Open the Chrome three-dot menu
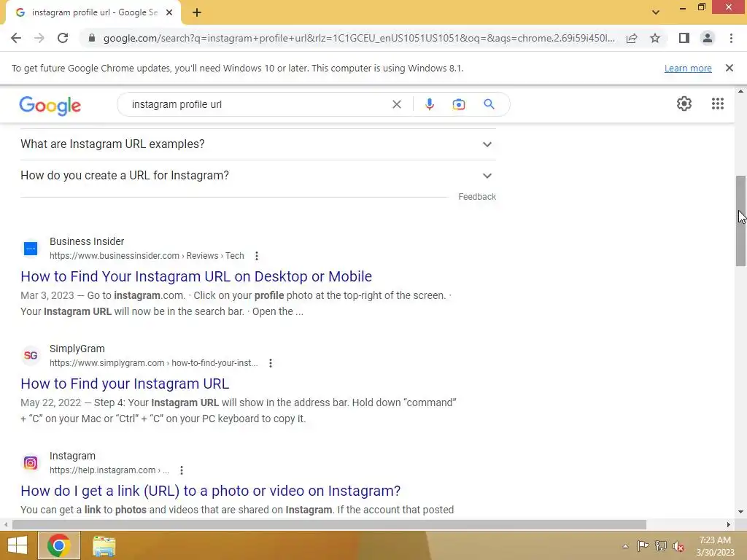This screenshot has height=560, width=747. pyautogui.click(x=731, y=38)
